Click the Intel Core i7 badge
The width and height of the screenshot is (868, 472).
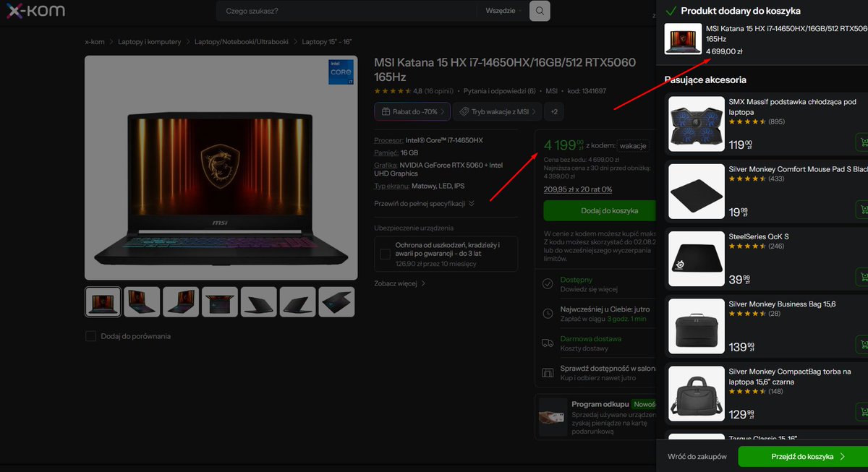(341, 72)
